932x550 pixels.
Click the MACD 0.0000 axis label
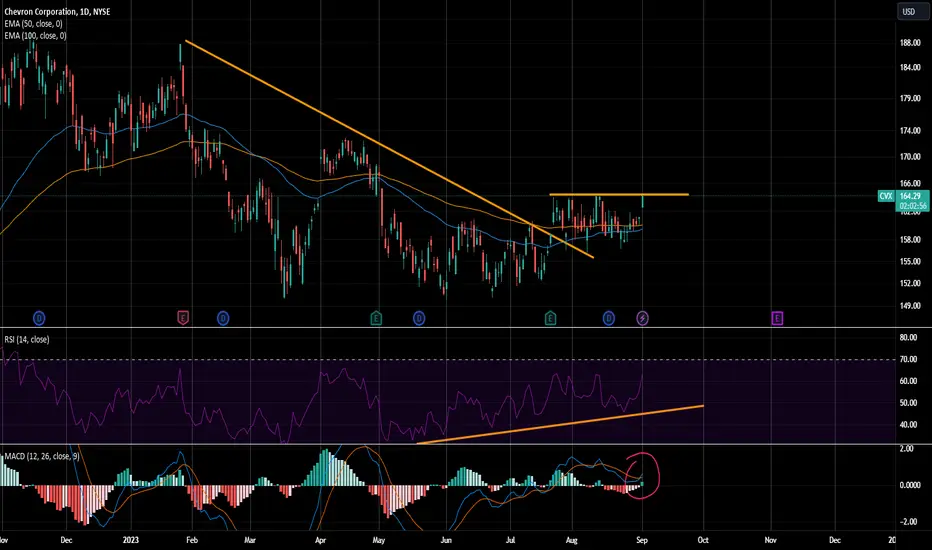click(x=910, y=485)
